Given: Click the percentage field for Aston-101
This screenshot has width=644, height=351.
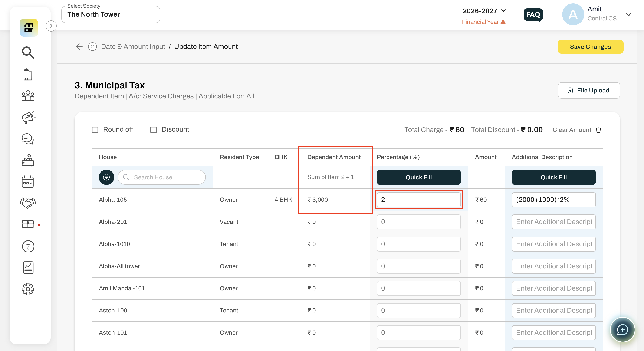Looking at the screenshot, I should (x=418, y=332).
